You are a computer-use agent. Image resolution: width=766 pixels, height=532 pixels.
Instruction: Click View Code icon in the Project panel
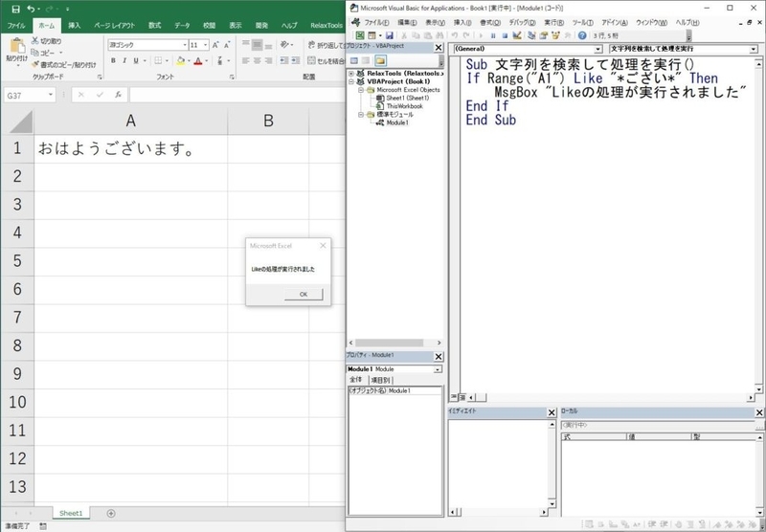point(354,60)
